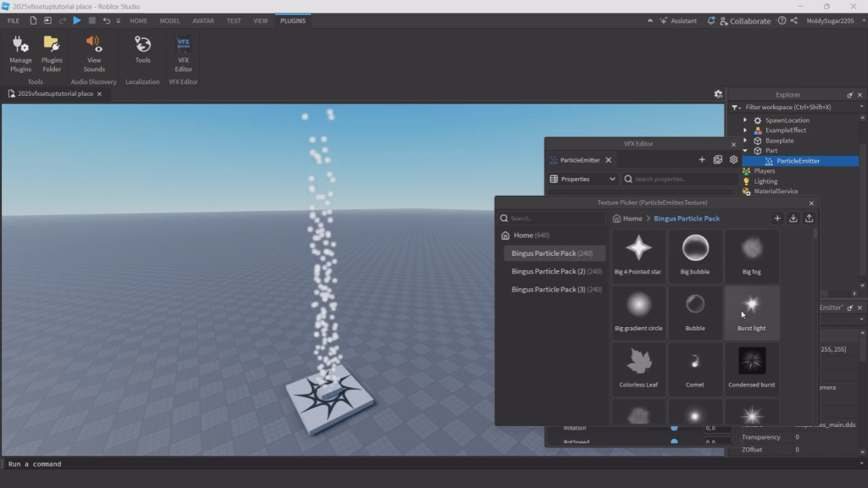Click the image library icon in VFX Editor
Screen dimensions: 868x488
(718, 160)
